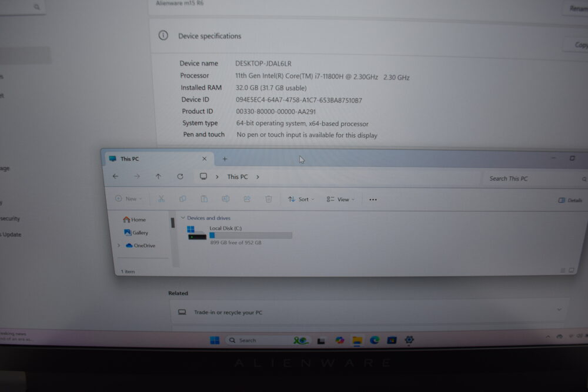Click the Delete trash icon

click(x=269, y=199)
